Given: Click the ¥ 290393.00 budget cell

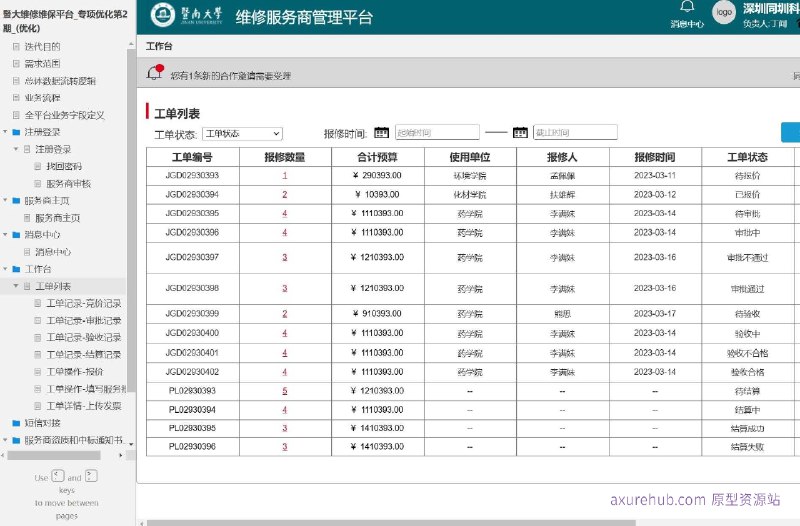Looking at the screenshot, I should click(x=377, y=176).
